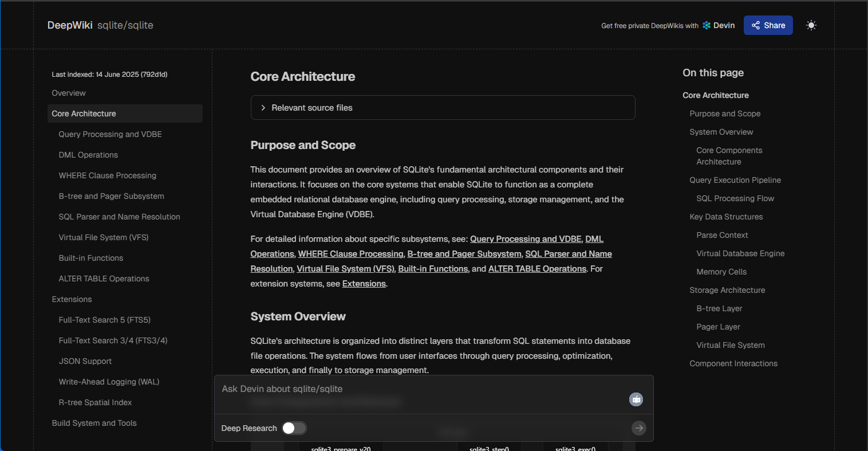Follow ALTER TABLE Operations link in article

tap(537, 269)
